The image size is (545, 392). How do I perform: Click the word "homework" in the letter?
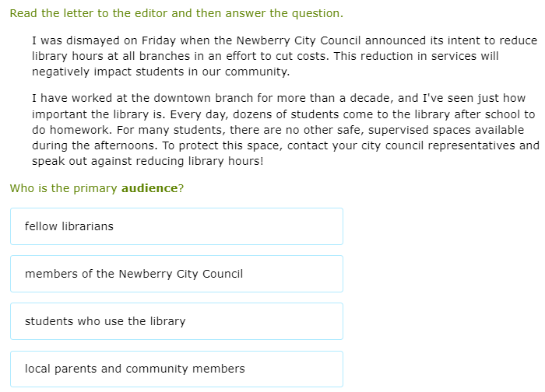[x=78, y=130]
